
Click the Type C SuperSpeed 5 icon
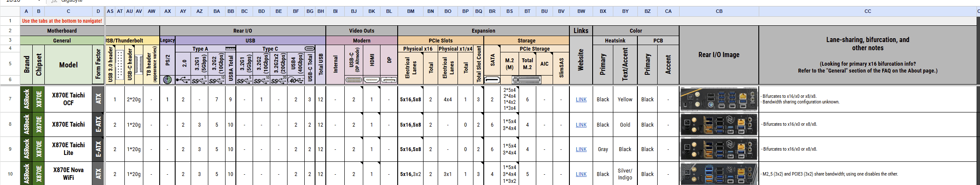coord(244,80)
